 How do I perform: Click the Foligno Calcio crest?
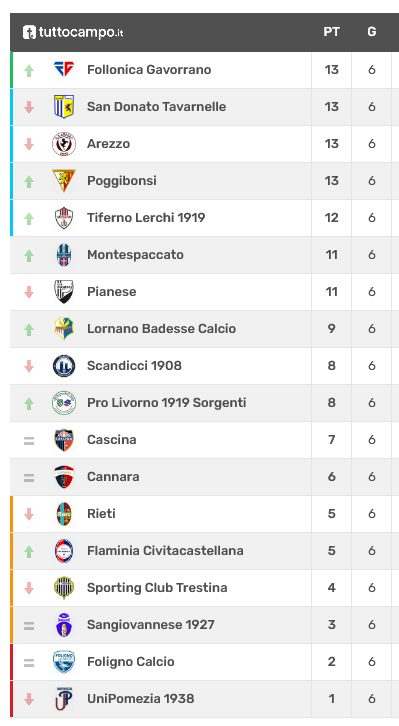pos(64,662)
